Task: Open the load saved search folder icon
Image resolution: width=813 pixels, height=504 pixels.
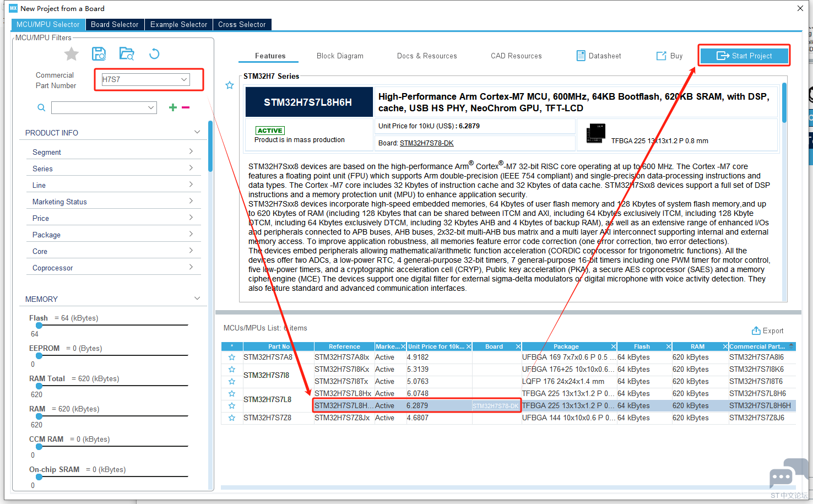Action: coord(127,53)
